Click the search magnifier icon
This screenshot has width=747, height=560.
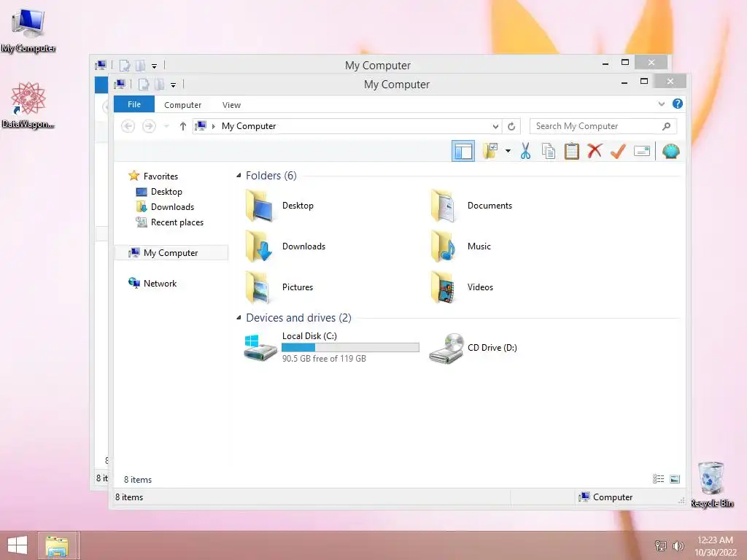(667, 126)
